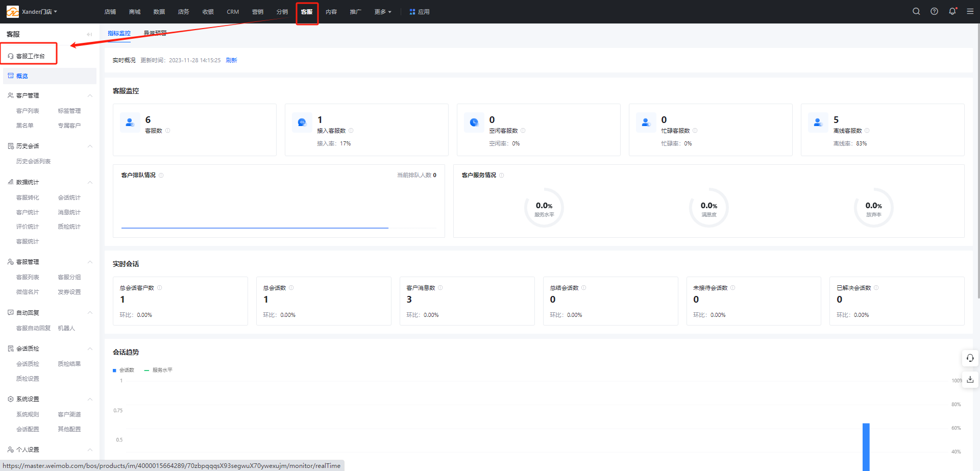980x471 pixels.
Task: Open 标签管理 in the sidebar
Action: coord(69,111)
